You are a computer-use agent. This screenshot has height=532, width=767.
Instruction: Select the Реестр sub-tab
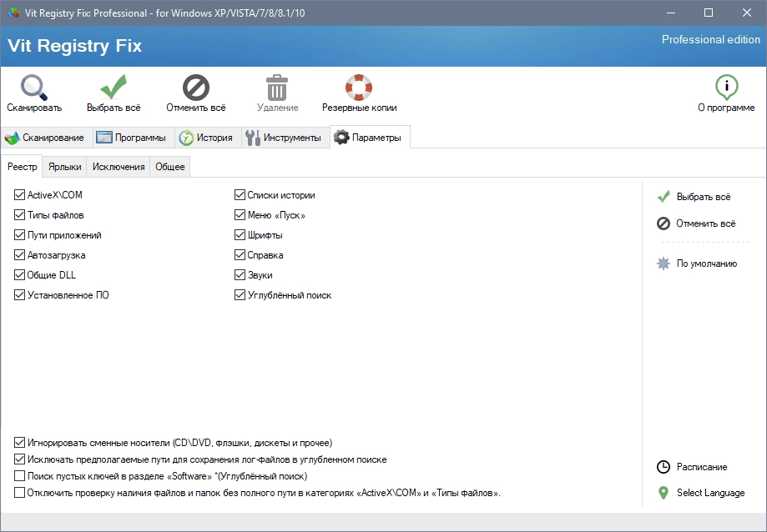[22, 167]
